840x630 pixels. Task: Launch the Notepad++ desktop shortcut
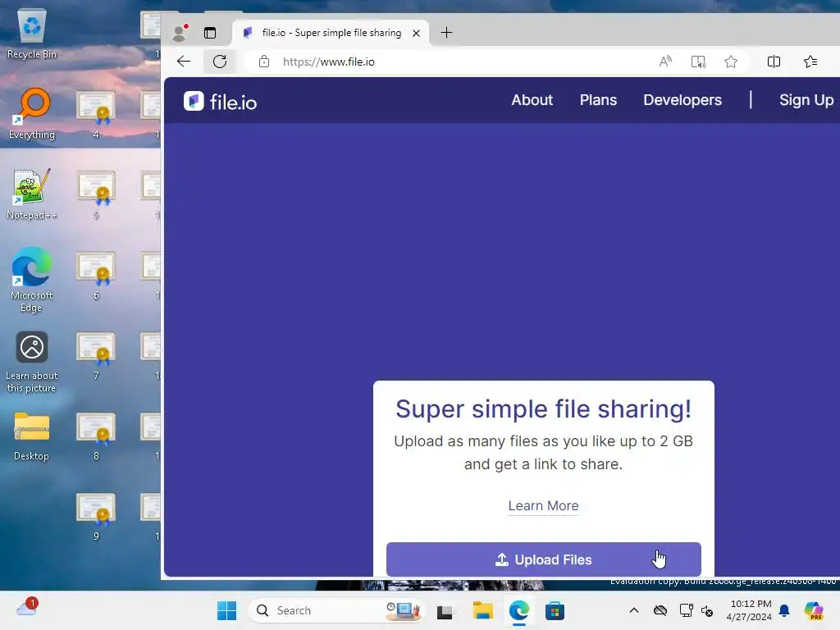(x=32, y=194)
